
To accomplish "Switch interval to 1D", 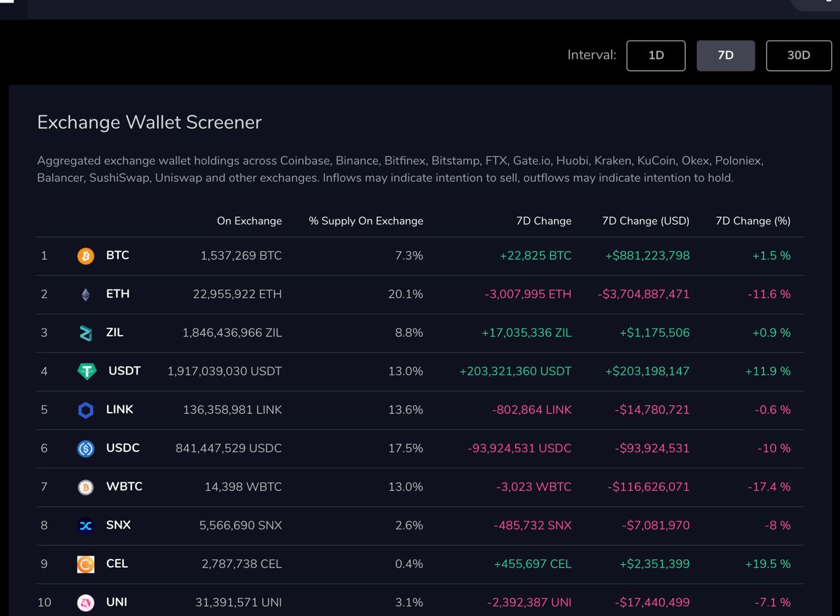I will [x=656, y=55].
